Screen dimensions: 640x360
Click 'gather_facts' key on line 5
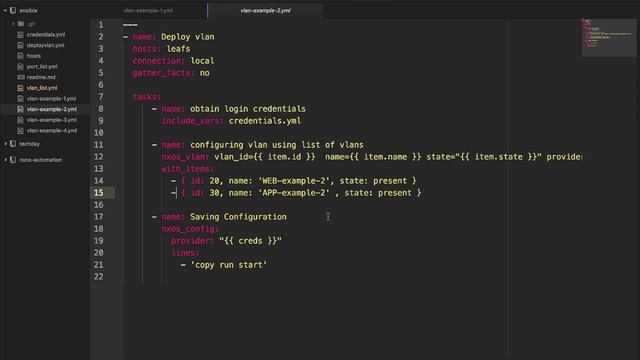pyautogui.click(x=163, y=73)
